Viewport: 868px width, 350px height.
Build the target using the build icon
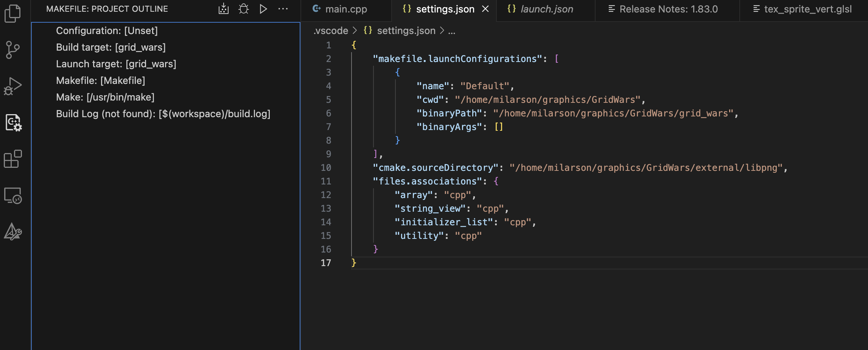click(224, 9)
